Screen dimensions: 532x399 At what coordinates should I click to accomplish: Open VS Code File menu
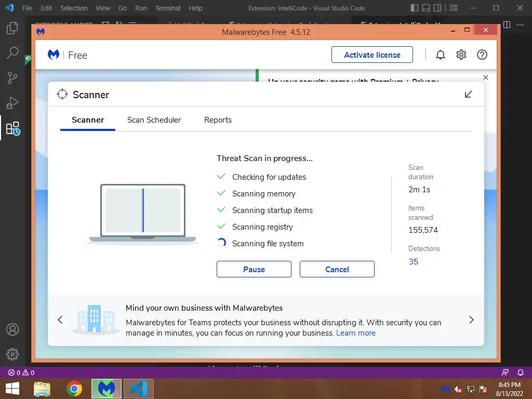pyautogui.click(x=27, y=8)
